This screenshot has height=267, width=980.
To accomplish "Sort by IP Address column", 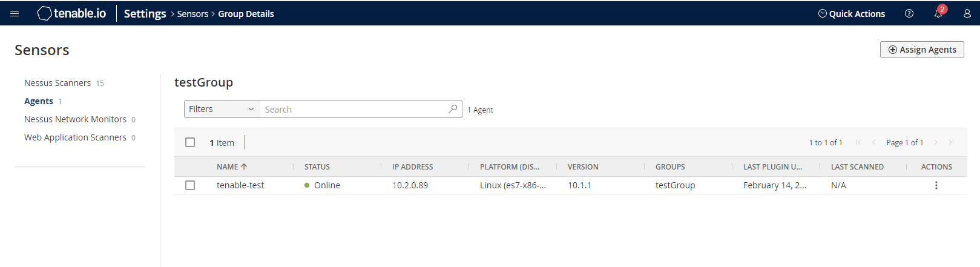I will [x=413, y=166].
